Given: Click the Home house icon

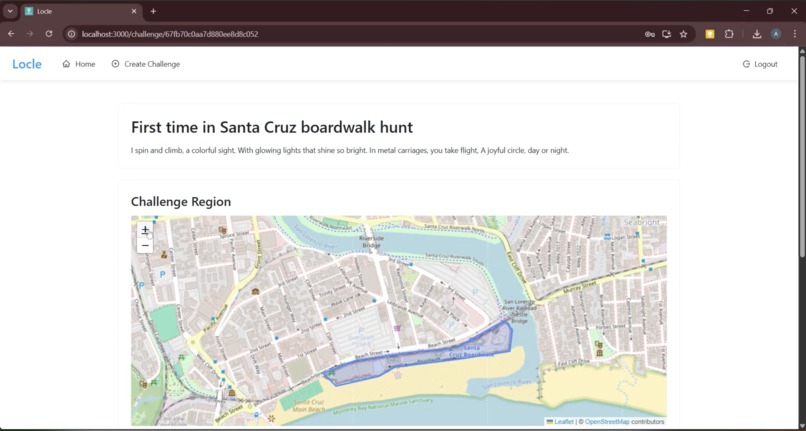Looking at the screenshot, I should pos(66,64).
